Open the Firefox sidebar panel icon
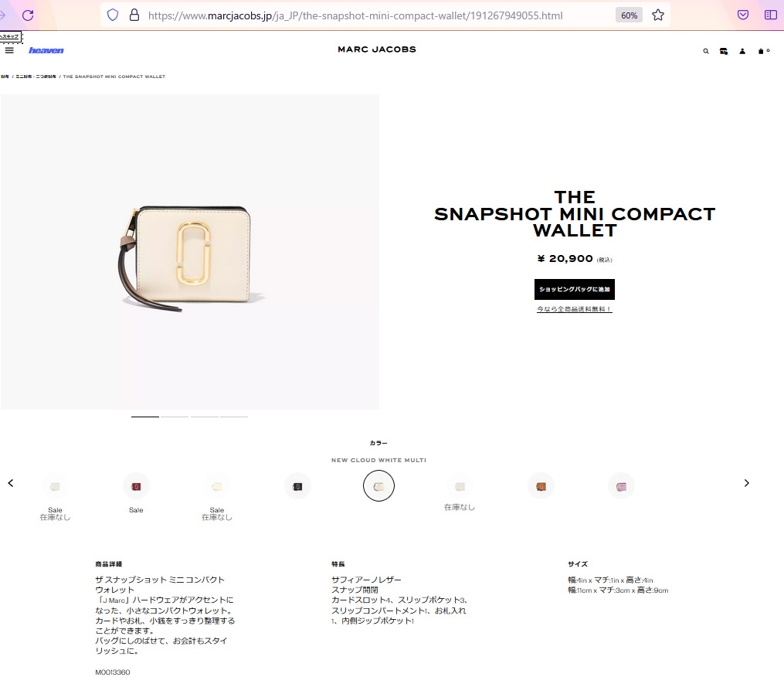The width and height of the screenshot is (784, 677). coord(771,15)
